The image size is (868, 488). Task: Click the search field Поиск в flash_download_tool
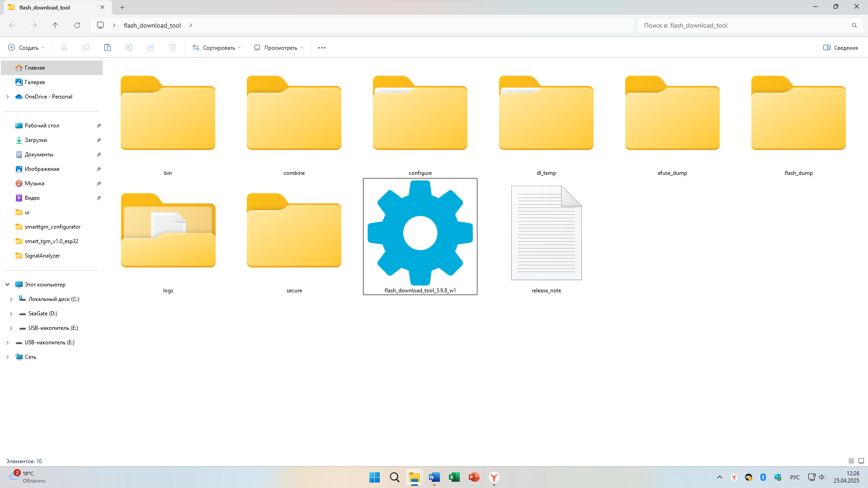tap(741, 25)
